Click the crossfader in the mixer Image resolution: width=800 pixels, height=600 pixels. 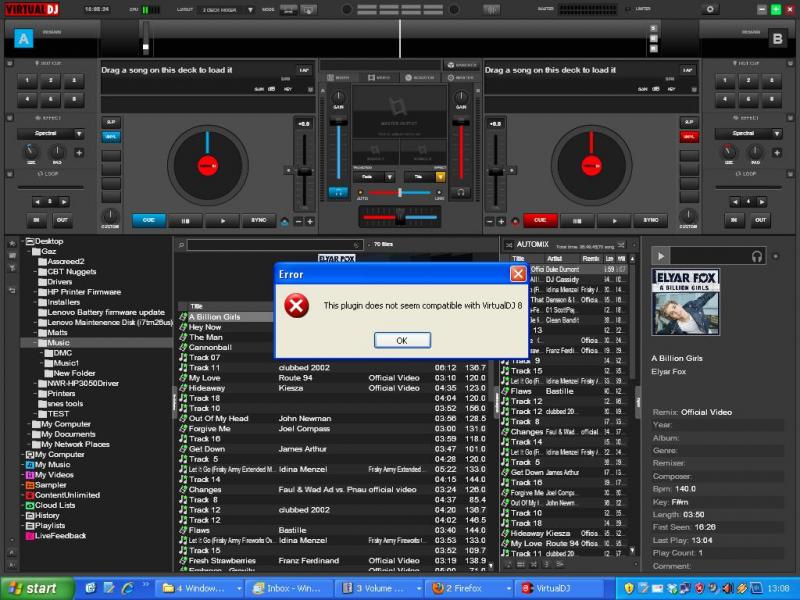pyautogui.click(x=399, y=216)
